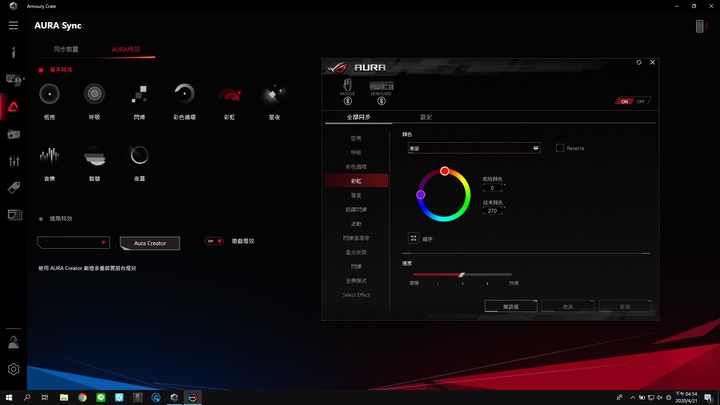The image size is (720, 405).
Task: Open Windows Start menu
Action: pos(9,398)
